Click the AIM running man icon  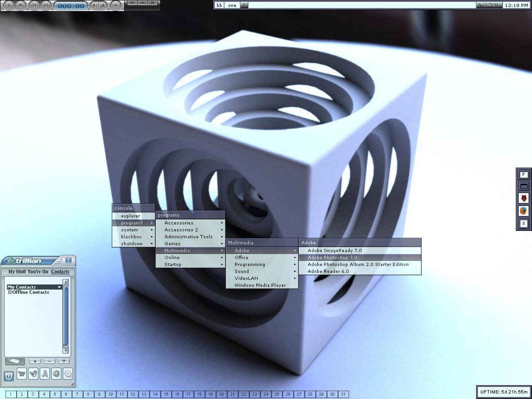(45, 374)
